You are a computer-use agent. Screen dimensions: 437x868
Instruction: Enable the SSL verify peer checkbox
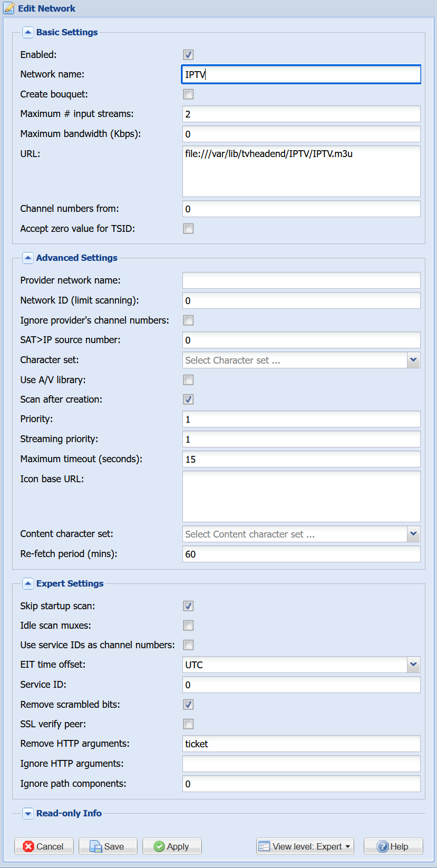[x=188, y=724]
